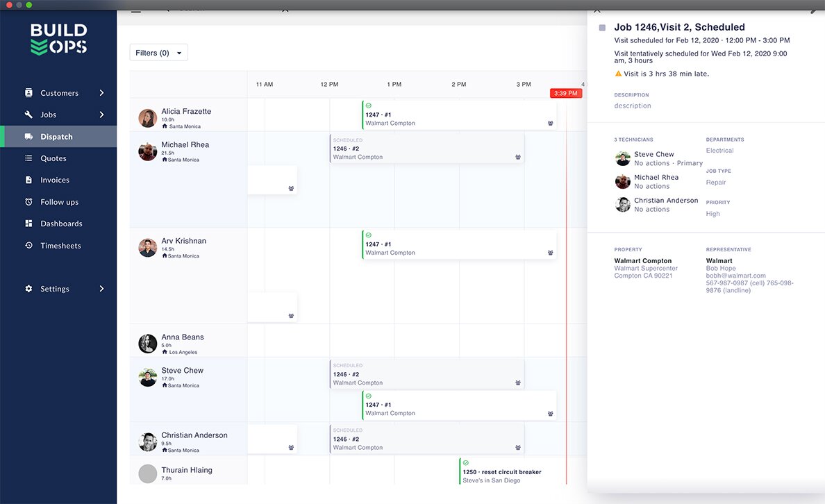Click Christian Anderson's avatar in schedule list
Image resolution: width=825 pixels, height=504 pixels.
[x=148, y=442]
